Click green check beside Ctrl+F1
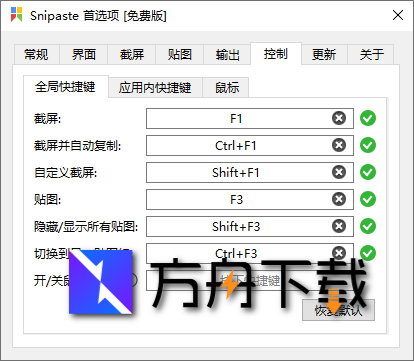This screenshot has width=414, height=361. tap(368, 145)
